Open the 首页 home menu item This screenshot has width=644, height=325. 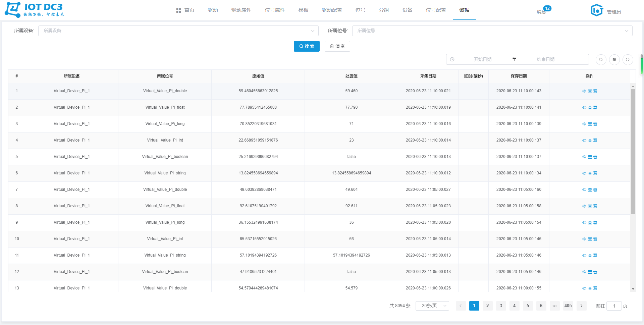pos(185,10)
